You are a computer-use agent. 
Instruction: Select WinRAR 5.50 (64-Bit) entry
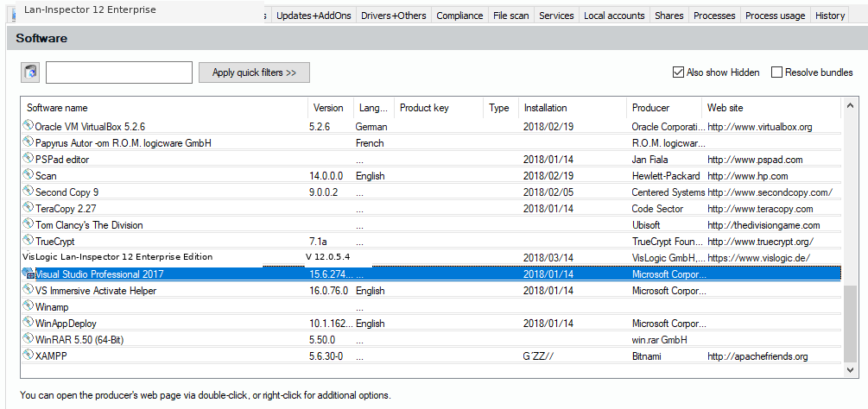(x=431, y=339)
